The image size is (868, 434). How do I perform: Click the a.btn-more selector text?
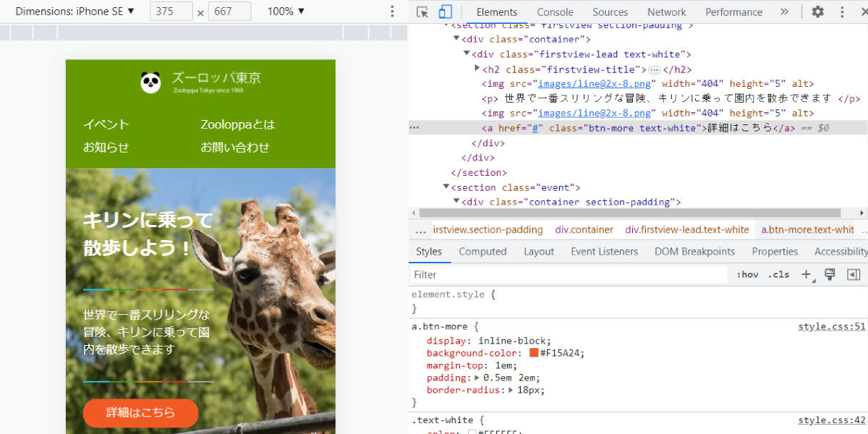tap(440, 326)
